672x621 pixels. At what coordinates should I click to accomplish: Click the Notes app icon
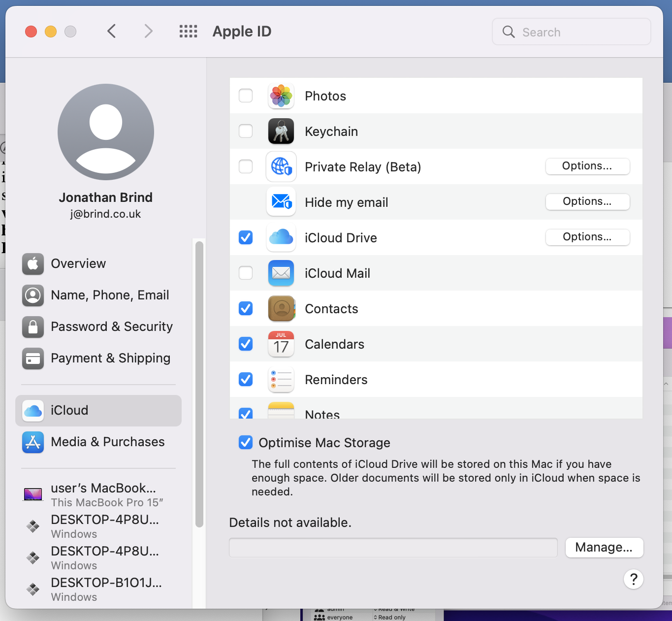pyautogui.click(x=281, y=410)
